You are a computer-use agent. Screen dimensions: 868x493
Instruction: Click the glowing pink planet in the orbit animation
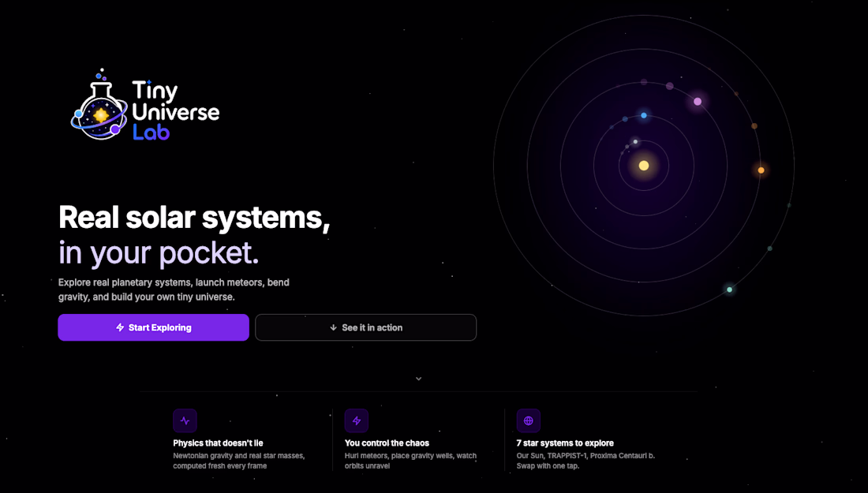(x=698, y=101)
